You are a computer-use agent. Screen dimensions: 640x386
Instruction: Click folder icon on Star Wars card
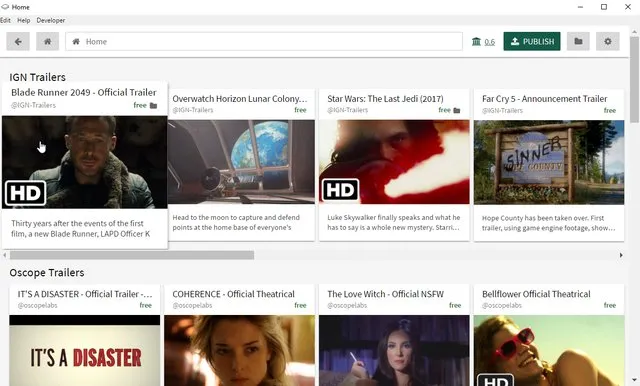[x=457, y=111]
